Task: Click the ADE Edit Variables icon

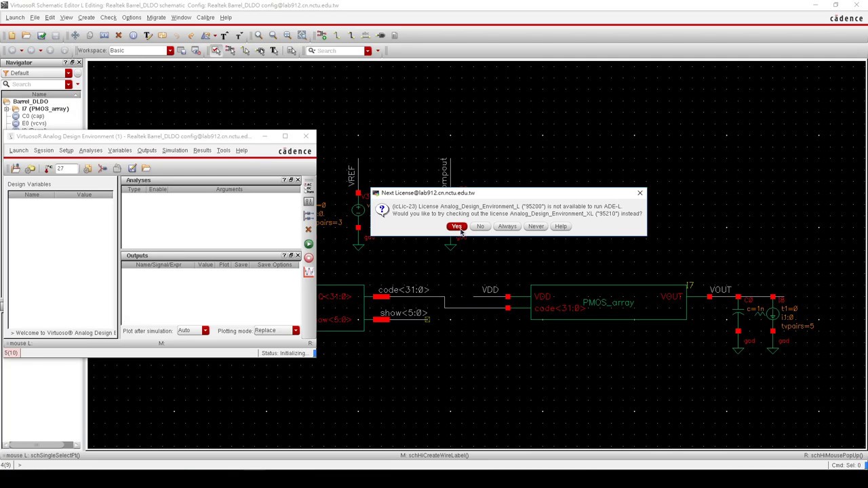Action: 309,202
